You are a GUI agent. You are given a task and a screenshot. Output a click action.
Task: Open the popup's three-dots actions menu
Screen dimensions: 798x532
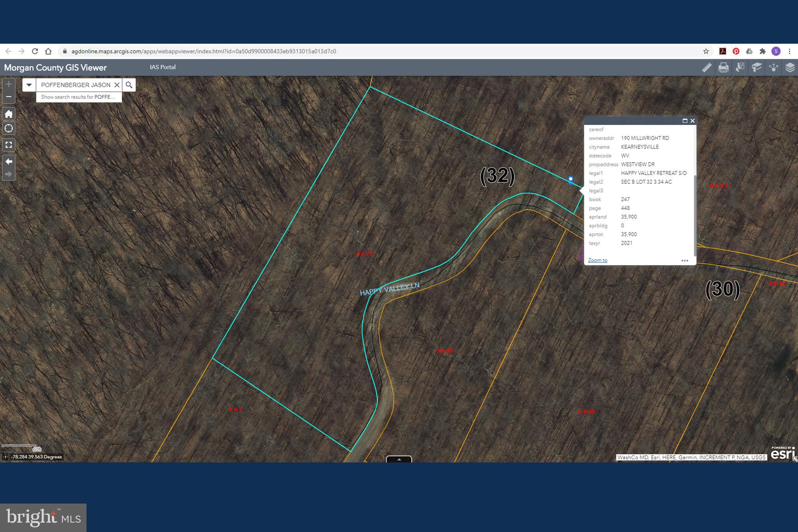click(x=685, y=260)
